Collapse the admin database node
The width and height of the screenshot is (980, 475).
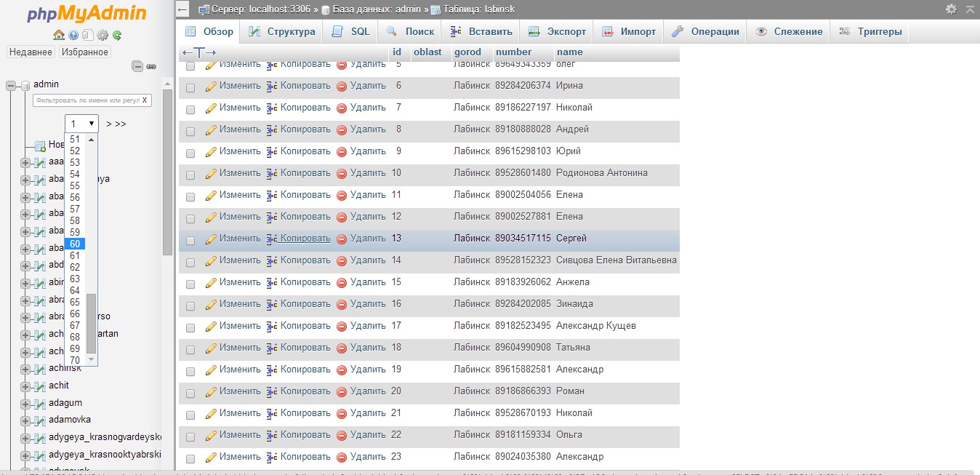(11, 85)
